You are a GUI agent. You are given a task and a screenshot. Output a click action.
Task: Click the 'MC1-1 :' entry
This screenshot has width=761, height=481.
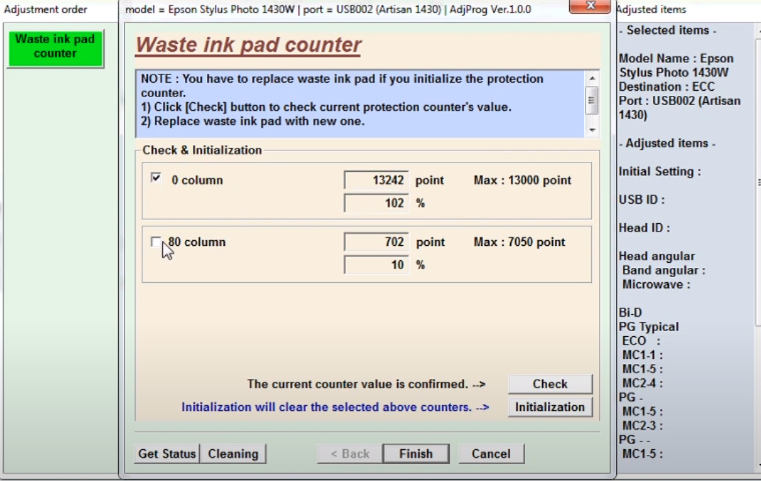[x=643, y=355]
